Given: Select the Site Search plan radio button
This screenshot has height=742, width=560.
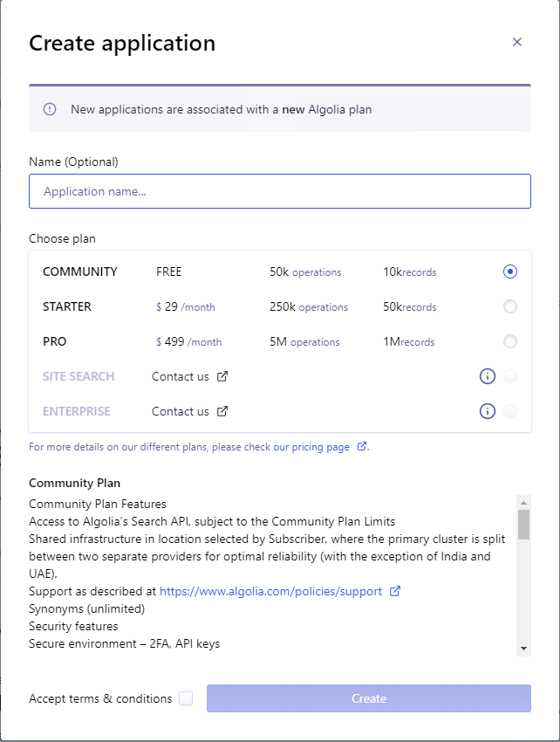Looking at the screenshot, I should tap(510, 376).
